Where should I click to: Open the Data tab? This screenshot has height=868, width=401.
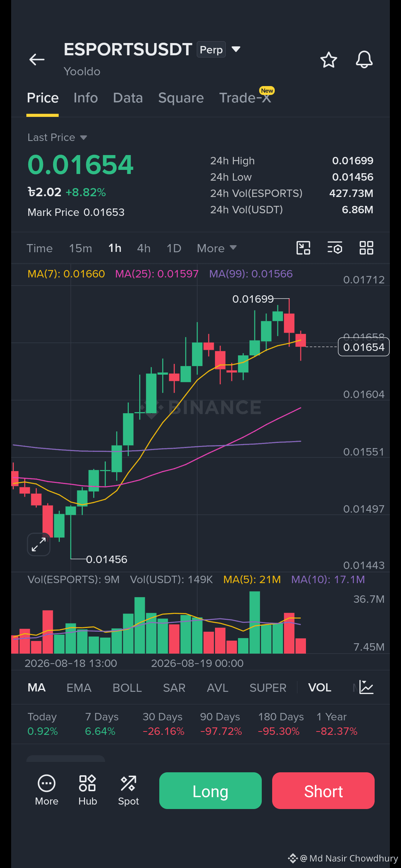tap(128, 98)
